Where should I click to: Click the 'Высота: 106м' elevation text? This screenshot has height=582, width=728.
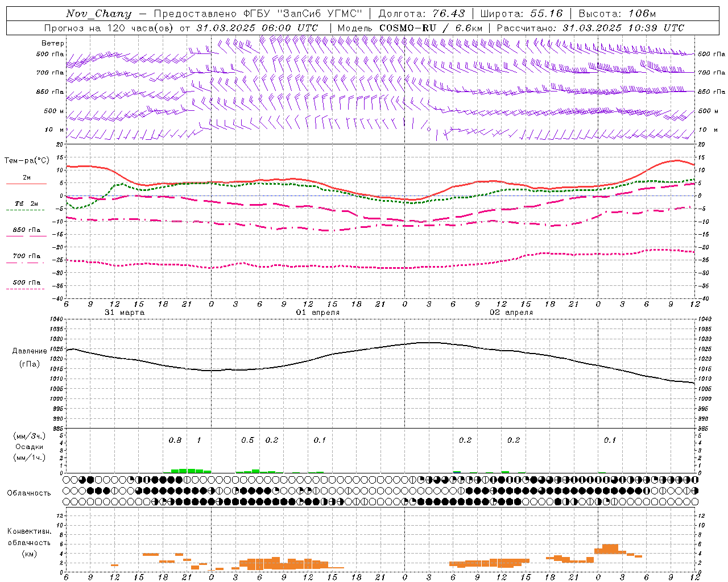[617, 14]
